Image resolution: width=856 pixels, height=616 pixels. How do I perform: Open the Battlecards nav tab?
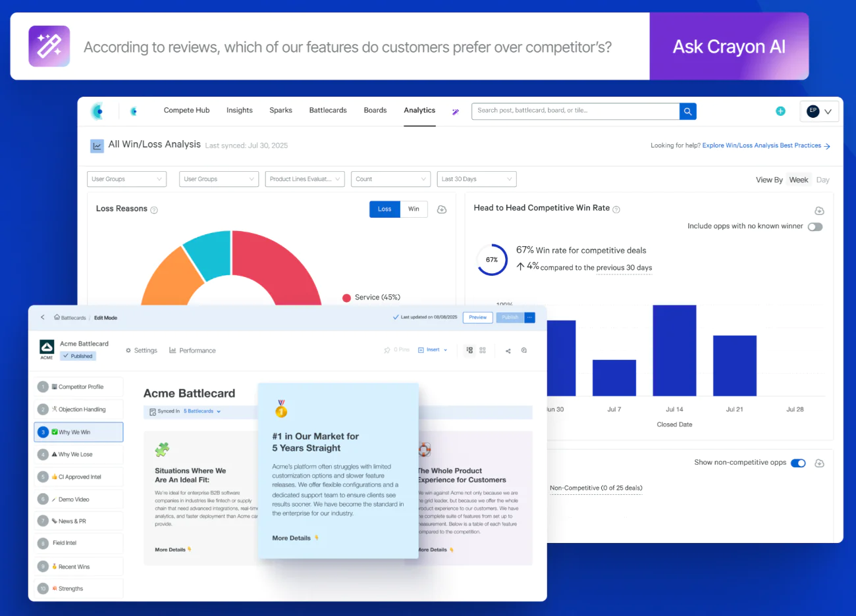pos(328,111)
